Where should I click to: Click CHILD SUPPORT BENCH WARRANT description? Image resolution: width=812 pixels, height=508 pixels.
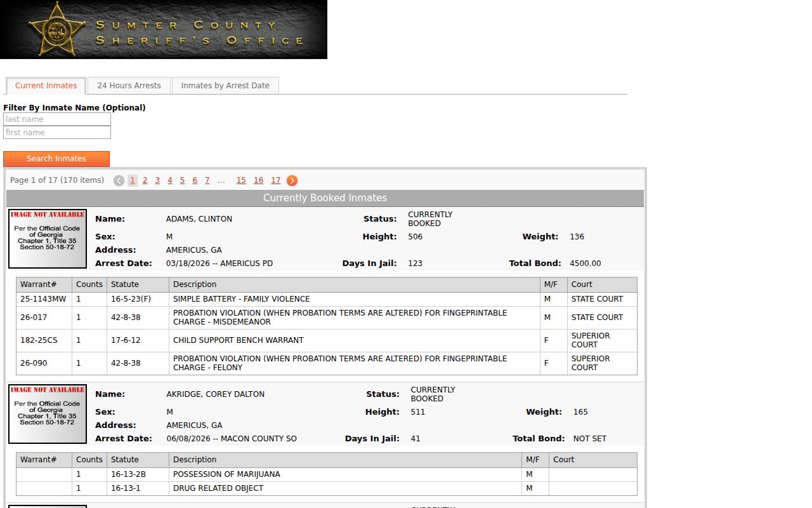(x=239, y=340)
